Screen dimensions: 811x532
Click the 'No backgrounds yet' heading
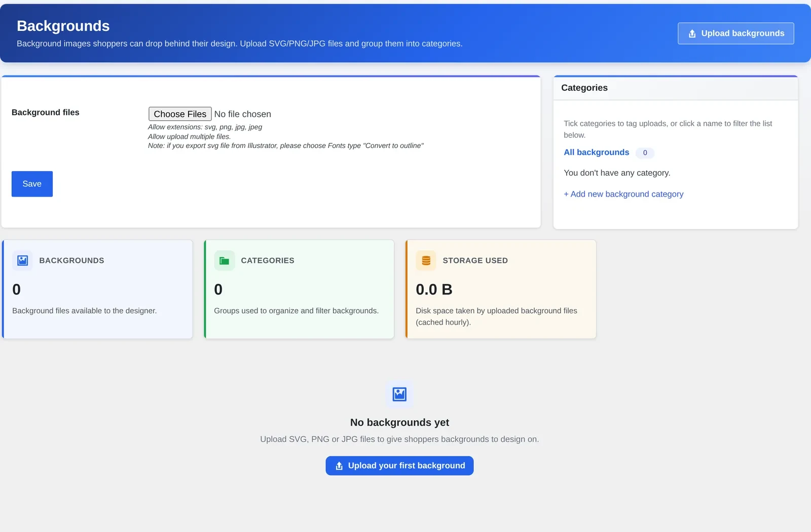click(399, 423)
